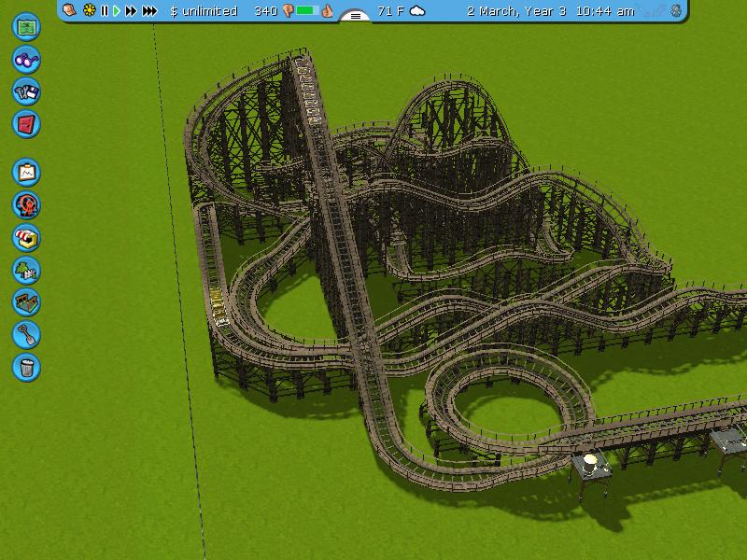Viewport: 747px width, 560px height.
Task: Click the temperature reading '71 F'
Action: [391, 11]
